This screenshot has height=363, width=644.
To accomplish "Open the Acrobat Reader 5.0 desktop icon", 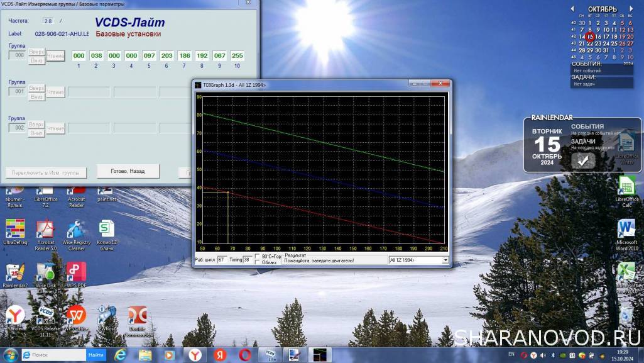I will [x=46, y=230].
